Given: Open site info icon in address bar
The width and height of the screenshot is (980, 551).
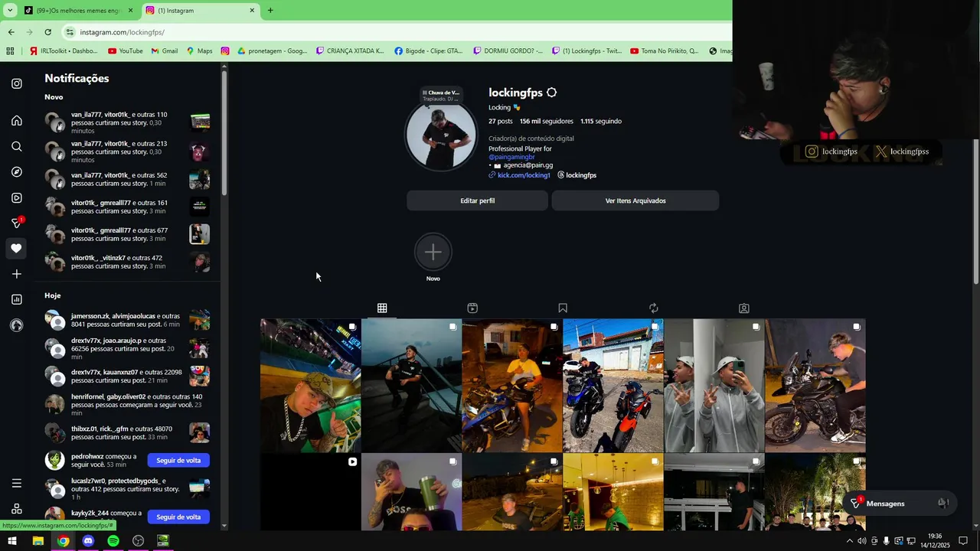Looking at the screenshot, I should [x=70, y=32].
